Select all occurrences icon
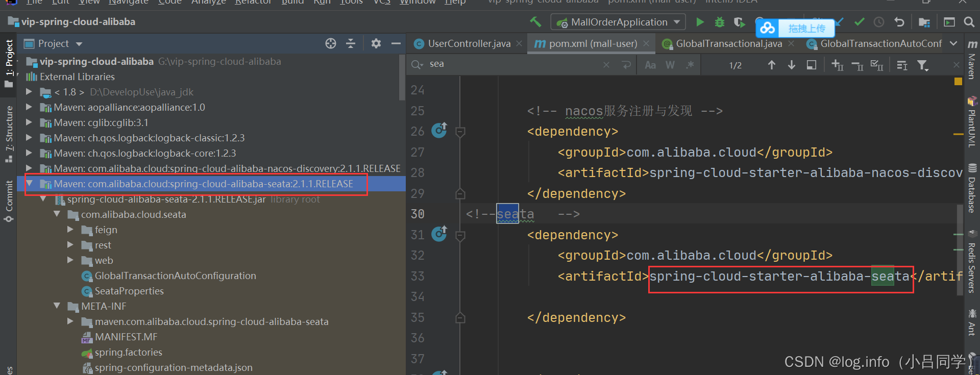Screen dimensions: 980x375 877,65
